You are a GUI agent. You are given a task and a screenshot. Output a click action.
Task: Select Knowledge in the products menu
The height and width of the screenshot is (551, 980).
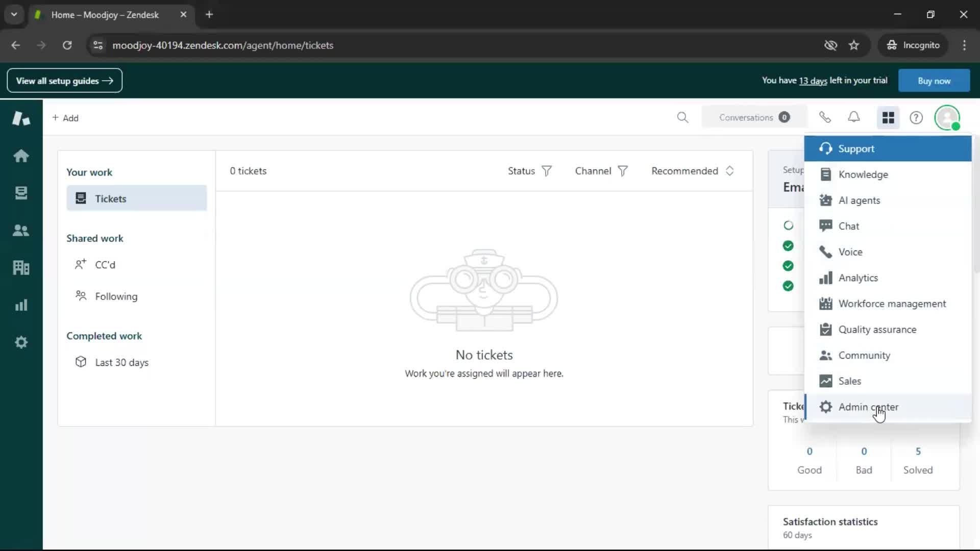point(888,174)
